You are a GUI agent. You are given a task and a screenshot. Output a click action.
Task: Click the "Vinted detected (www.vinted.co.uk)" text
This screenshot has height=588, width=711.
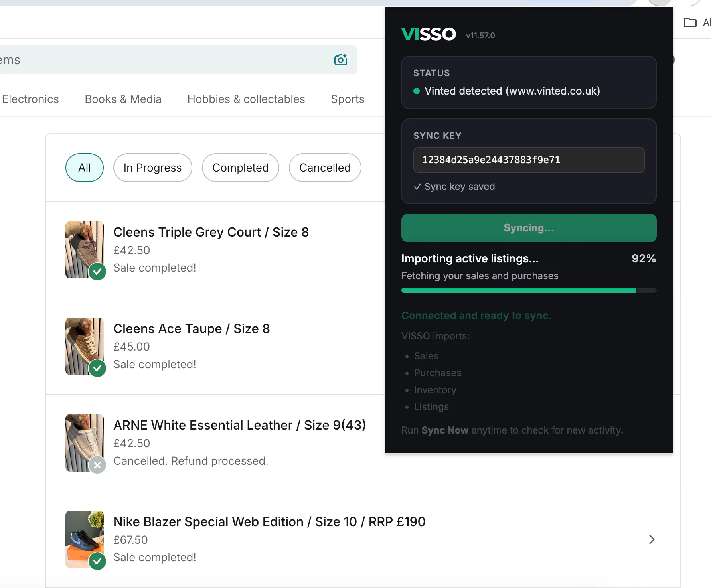[512, 91]
